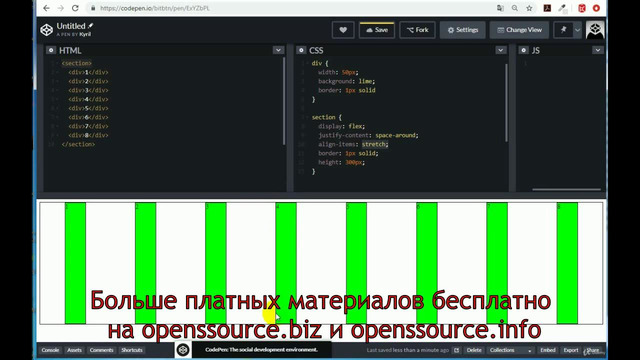This screenshot has width=640, height=360.
Task: Save the pen
Action: click(x=377, y=30)
